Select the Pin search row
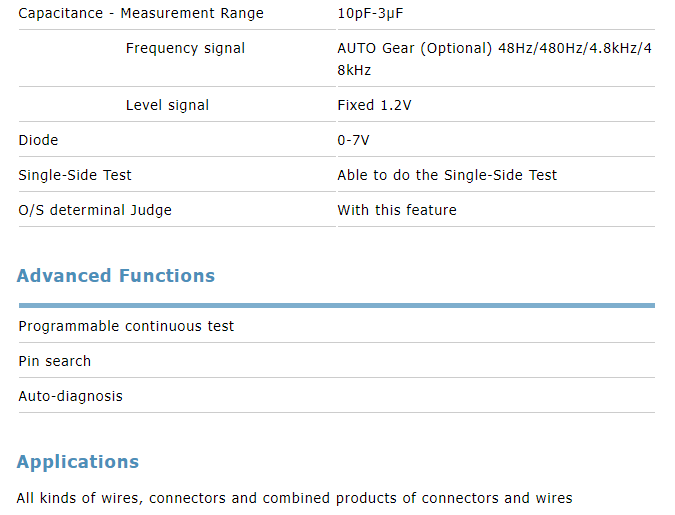The image size is (675, 515). pos(337,361)
